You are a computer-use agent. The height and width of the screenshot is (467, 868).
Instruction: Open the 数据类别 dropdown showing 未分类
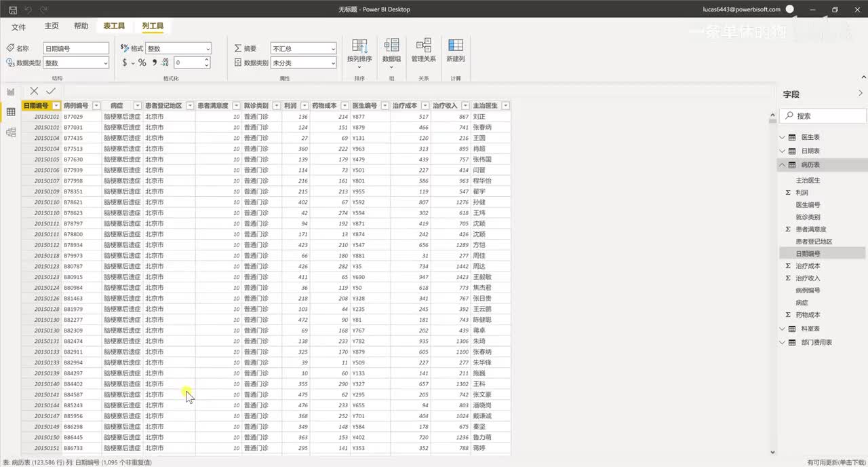tap(303, 62)
